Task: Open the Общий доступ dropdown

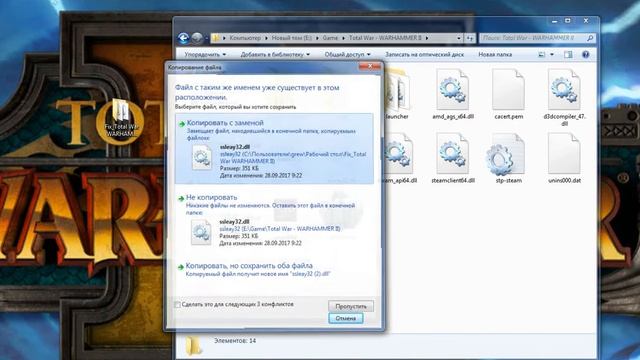Action: [x=347, y=54]
